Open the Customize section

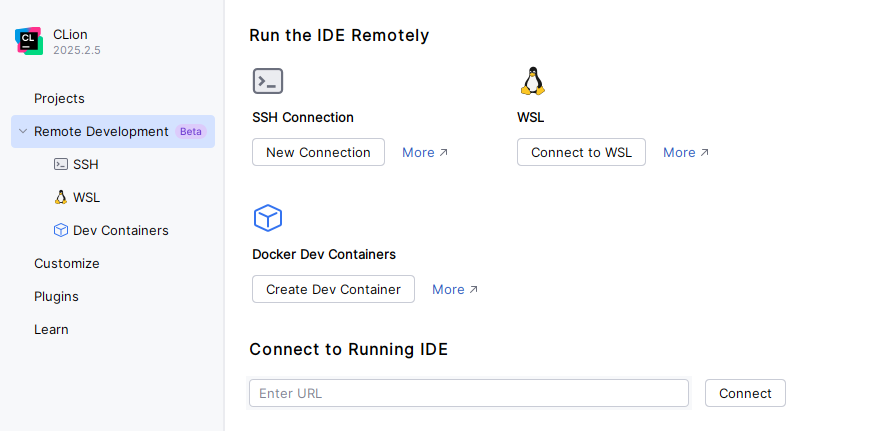pos(67,263)
